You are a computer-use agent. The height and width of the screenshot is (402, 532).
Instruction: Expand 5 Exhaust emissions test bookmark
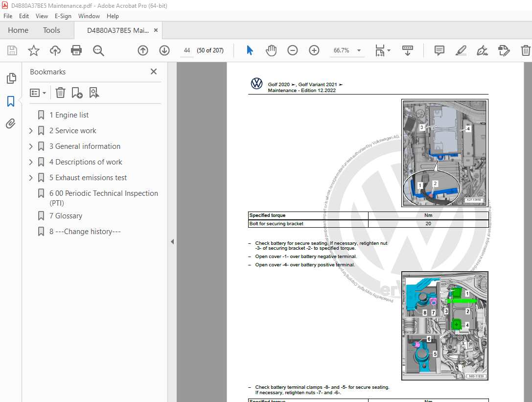click(x=31, y=178)
